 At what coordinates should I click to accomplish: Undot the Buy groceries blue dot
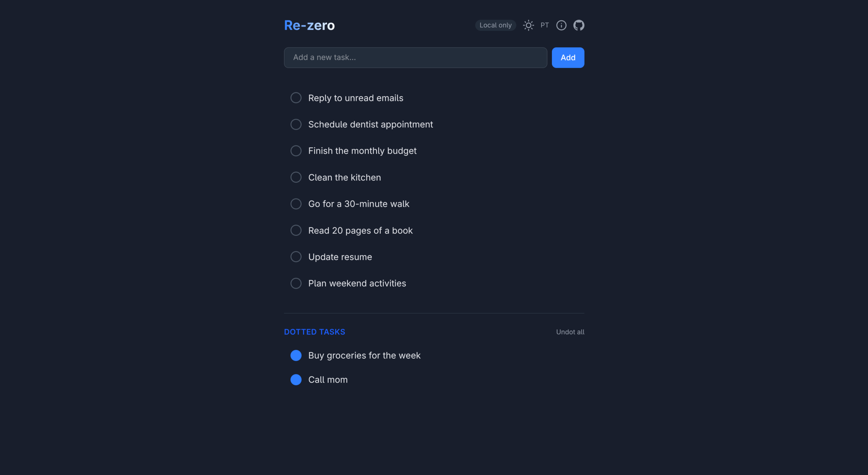pos(296,355)
